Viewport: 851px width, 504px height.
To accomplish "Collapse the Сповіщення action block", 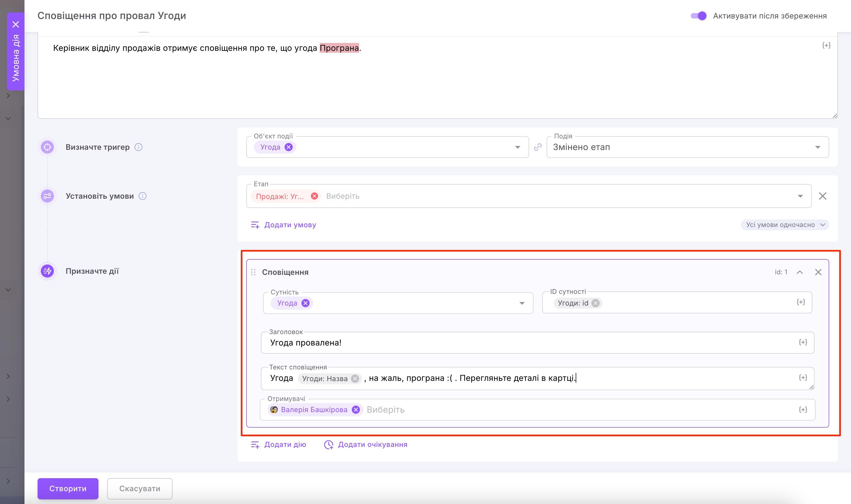I will tap(800, 272).
